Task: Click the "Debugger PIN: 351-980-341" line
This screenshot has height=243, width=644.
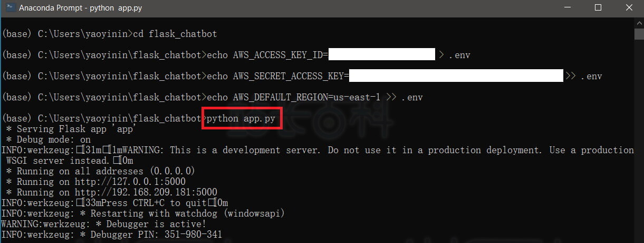Action: 112,235
